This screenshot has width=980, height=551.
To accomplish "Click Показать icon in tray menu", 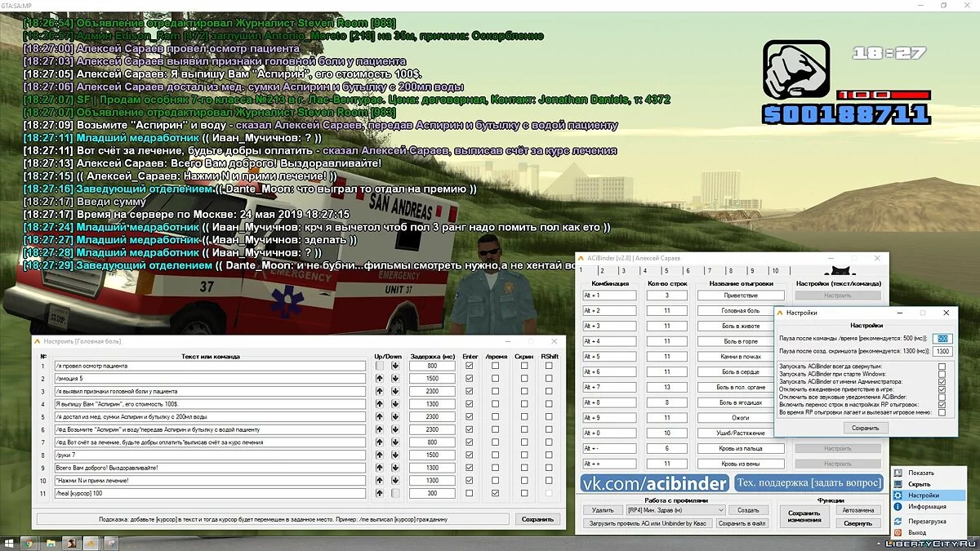I will click(898, 473).
